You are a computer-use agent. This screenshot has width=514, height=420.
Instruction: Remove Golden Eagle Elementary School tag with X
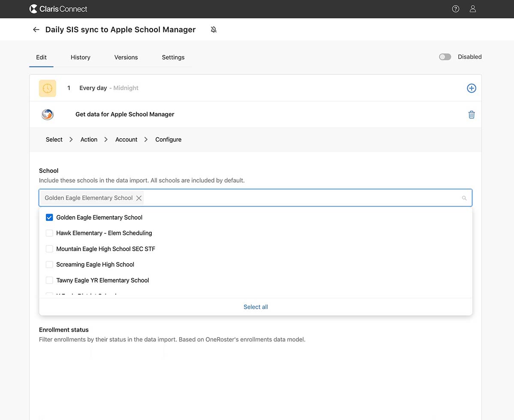[139, 198]
